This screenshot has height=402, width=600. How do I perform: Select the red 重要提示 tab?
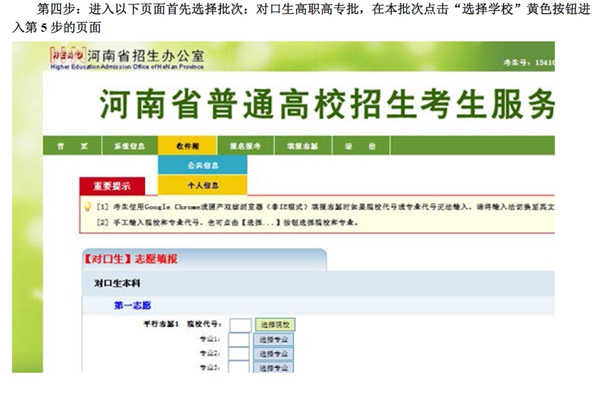pos(112,186)
